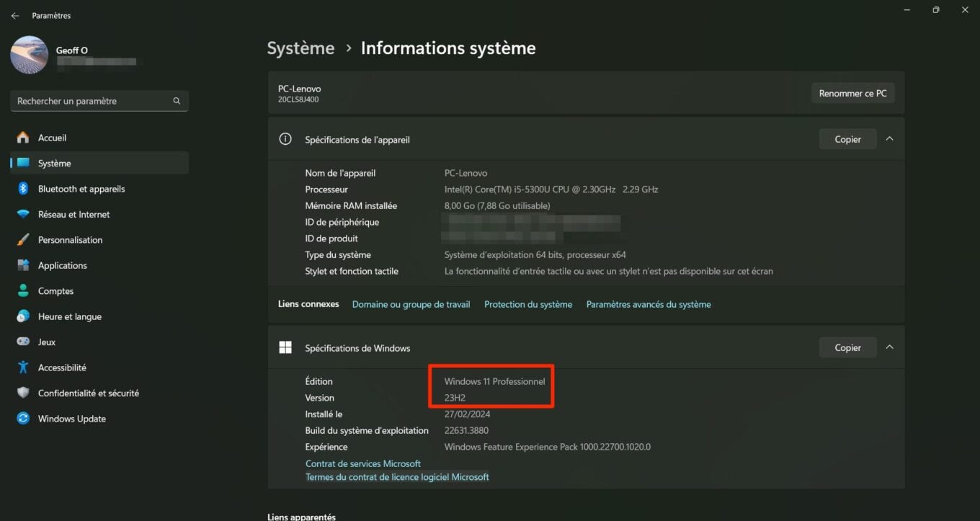Viewport: 980px width, 521px height.
Task: Select the Windows Feature Experience Pack text
Action: tap(548, 447)
